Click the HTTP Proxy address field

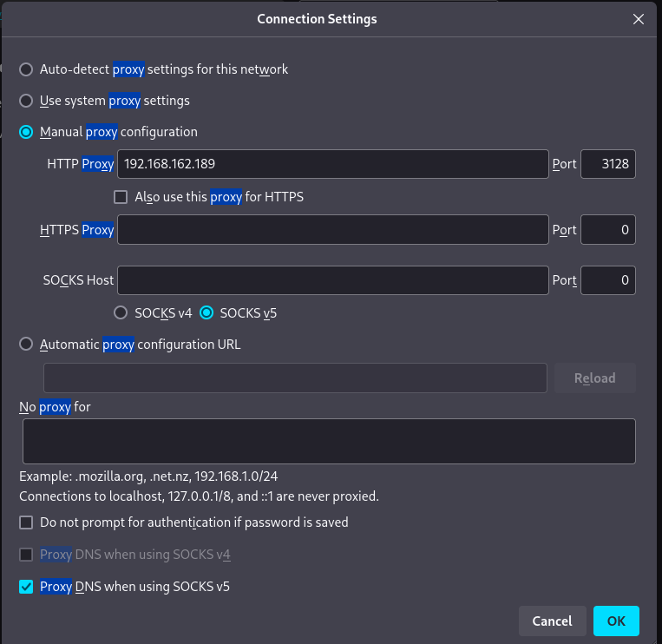point(332,164)
